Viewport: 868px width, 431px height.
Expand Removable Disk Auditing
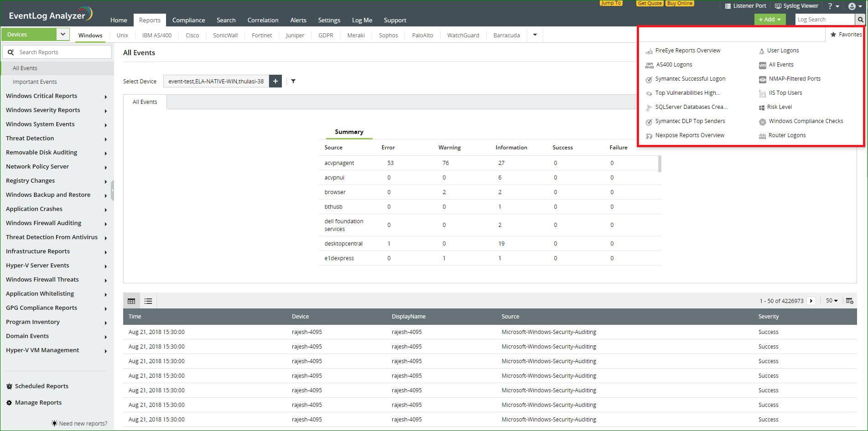click(105, 154)
